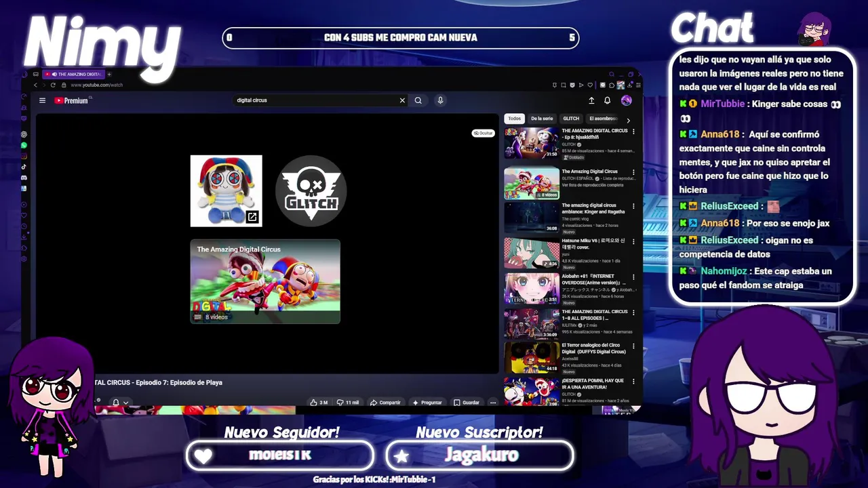Open a new browser tab with plus

tap(109, 74)
